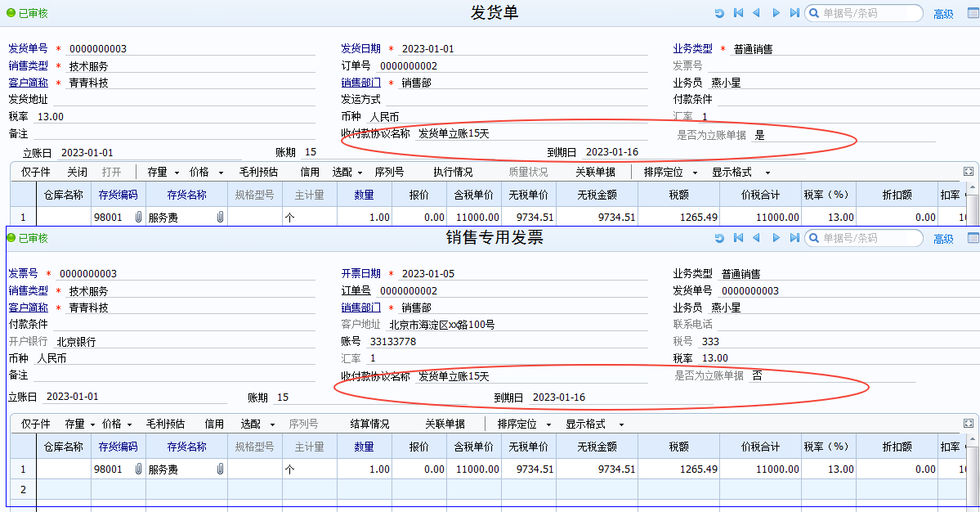Click 发货地址 input field in 发货单
Image resolution: width=980 pixels, height=512 pixels.
tap(184, 100)
